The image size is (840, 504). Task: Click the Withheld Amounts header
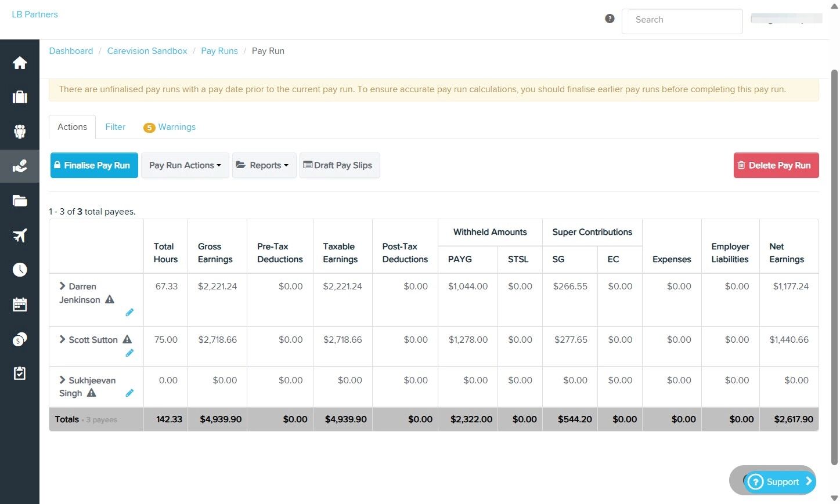490,232
